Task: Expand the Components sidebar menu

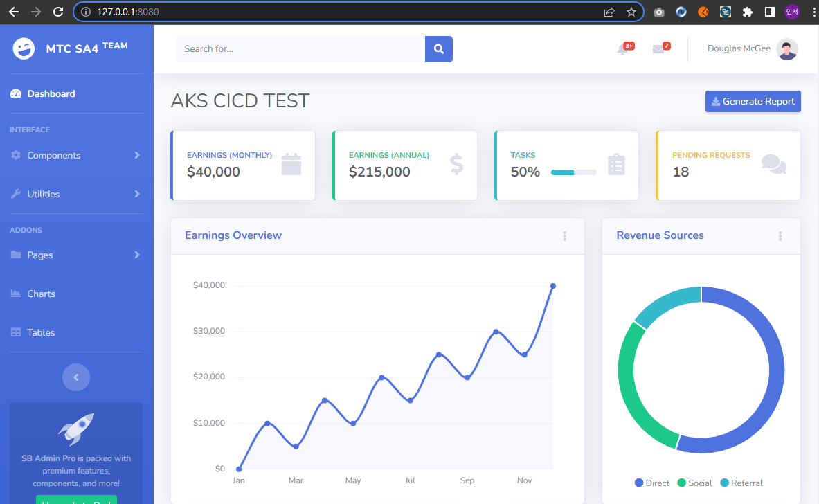Action: click(76, 155)
